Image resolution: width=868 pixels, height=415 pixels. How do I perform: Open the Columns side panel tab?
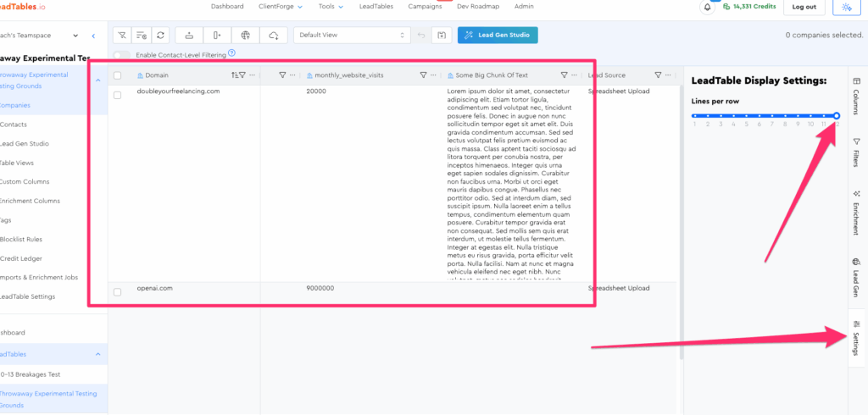click(855, 91)
